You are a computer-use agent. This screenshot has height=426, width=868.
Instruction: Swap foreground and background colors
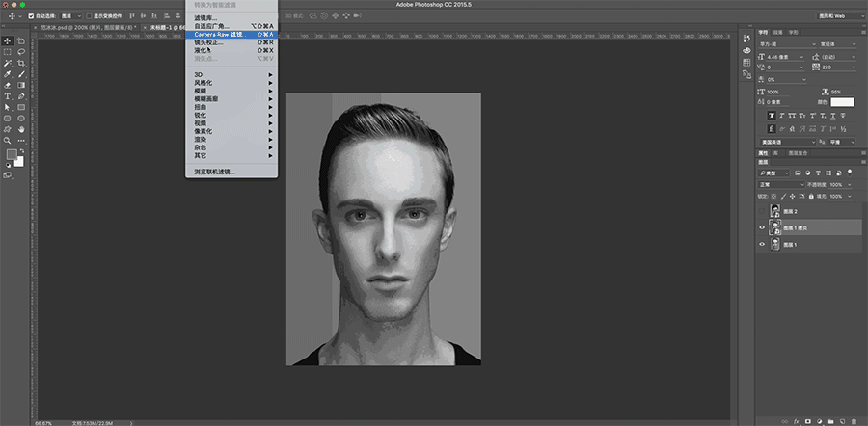[x=22, y=150]
